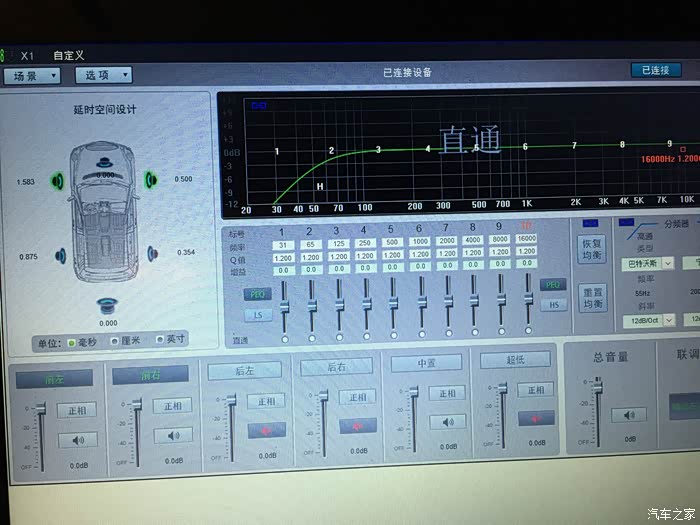Click the 重置均衡 button
Viewport: 700px width, 525px height.
[x=593, y=297]
